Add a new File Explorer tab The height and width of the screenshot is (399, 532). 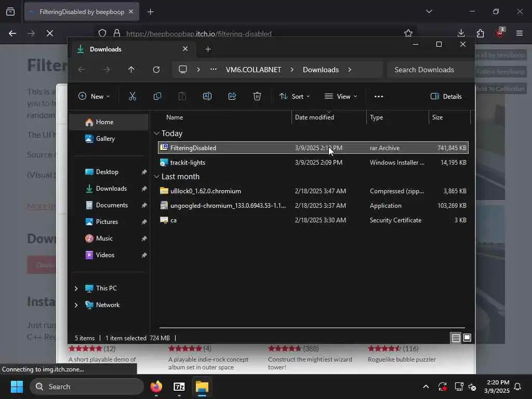click(x=208, y=49)
